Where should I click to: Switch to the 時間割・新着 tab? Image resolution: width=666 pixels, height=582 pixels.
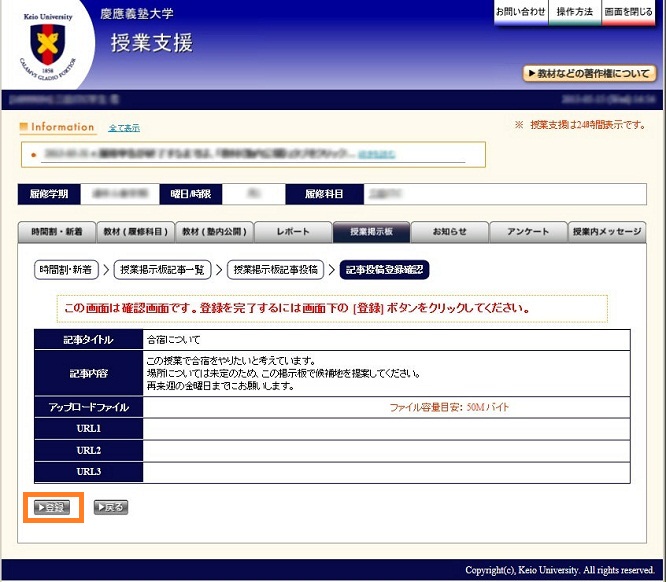(x=57, y=232)
